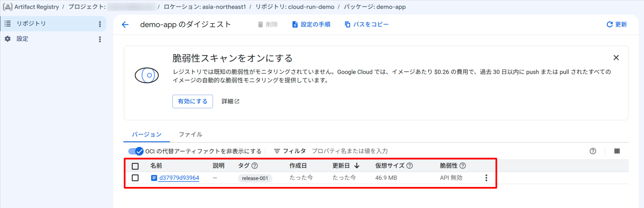Viewport: 644px width, 208px height.
Task: Open 設定の手順 instructions
Action: pyautogui.click(x=311, y=24)
